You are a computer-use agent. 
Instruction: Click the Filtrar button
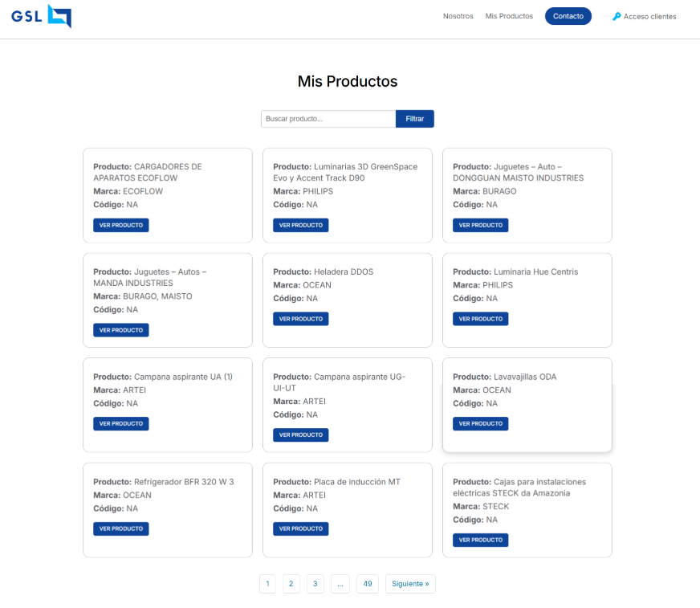[x=414, y=119]
